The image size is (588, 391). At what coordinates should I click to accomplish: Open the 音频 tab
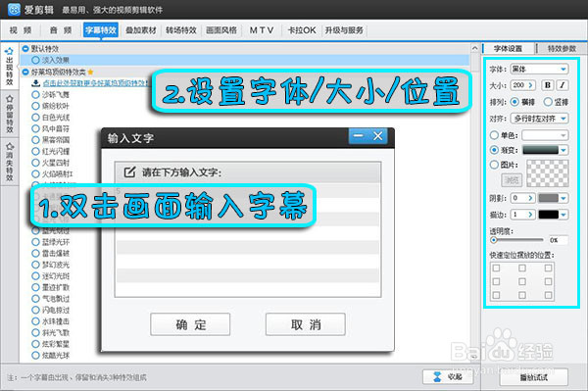pos(61,30)
